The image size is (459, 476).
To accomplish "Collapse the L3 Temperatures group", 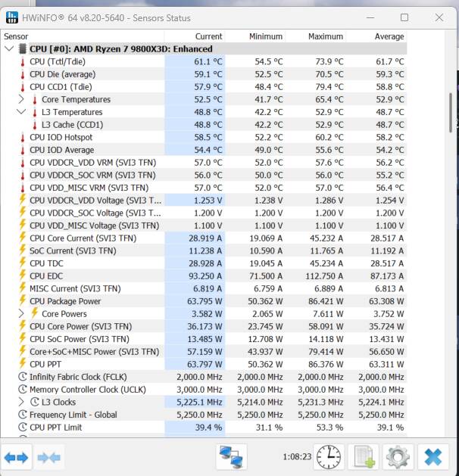I will 21,112.
